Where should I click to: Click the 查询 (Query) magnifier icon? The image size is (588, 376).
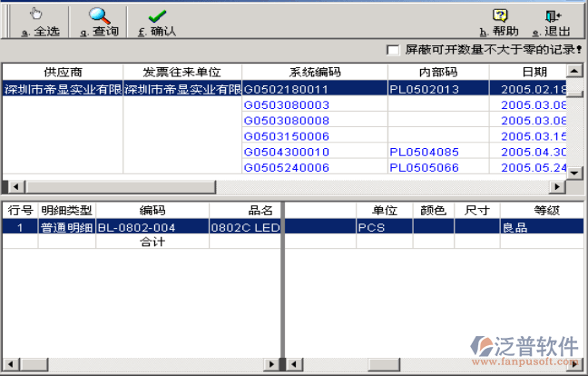click(x=99, y=15)
